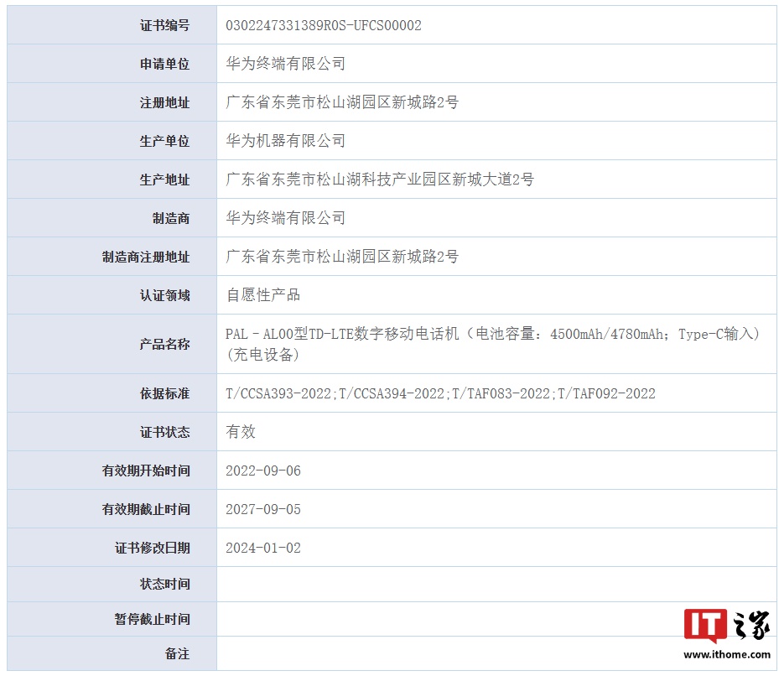This screenshot has height=676, width=784.
Task: Select the 有效 certificate status value
Action: click(240, 432)
